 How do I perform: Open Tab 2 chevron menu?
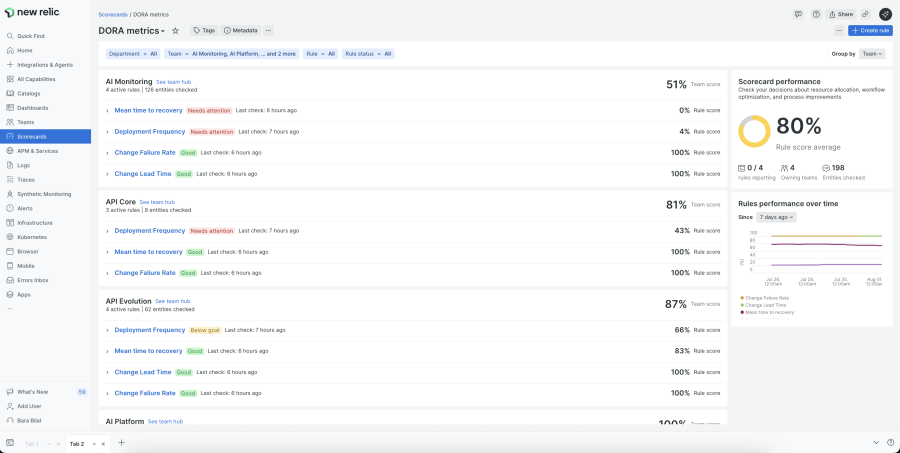94,444
